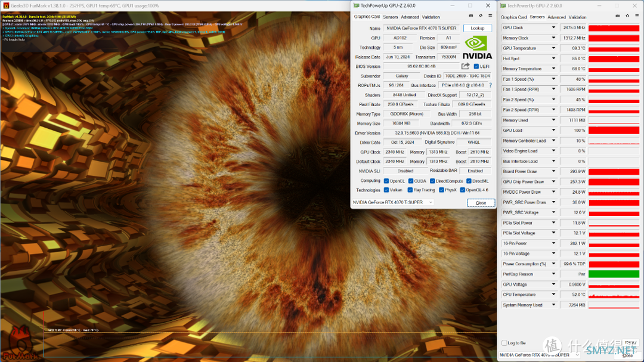This screenshot has width=644, height=362.
Task: Click the NVIDIA logo in GPU-Z
Action: click(477, 47)
